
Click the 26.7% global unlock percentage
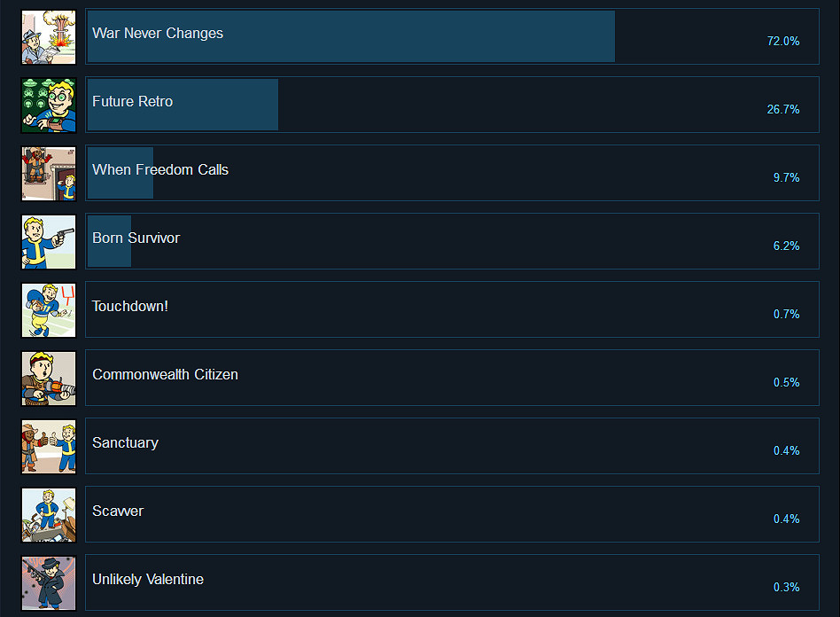(x=783, y=110)
